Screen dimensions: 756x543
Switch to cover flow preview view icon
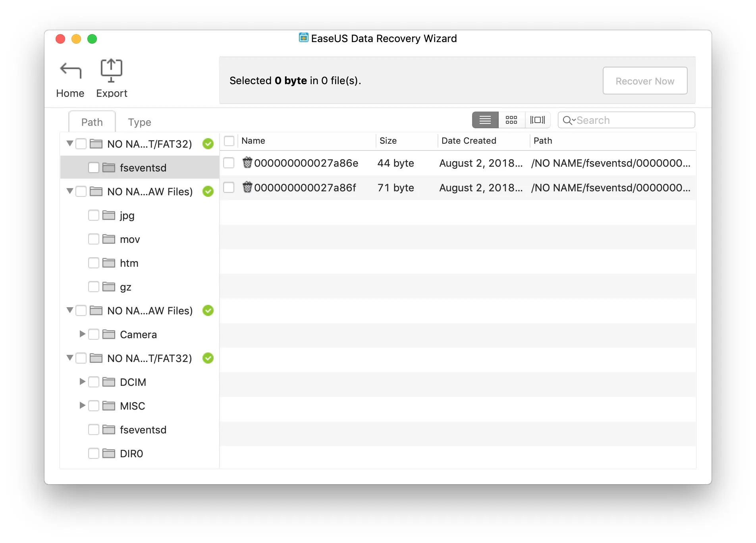537,120
